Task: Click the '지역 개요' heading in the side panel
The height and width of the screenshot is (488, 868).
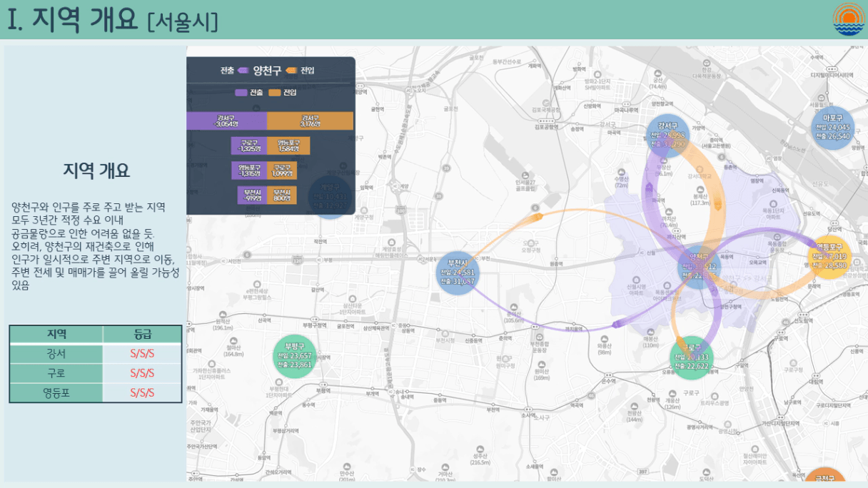Action: tap(96, 171)
